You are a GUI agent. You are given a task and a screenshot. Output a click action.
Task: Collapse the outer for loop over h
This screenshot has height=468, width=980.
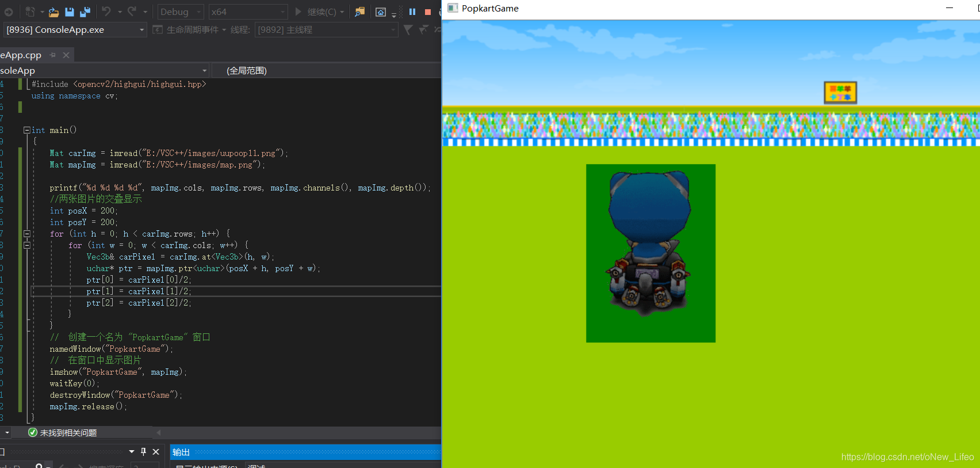tap(26, 234)
